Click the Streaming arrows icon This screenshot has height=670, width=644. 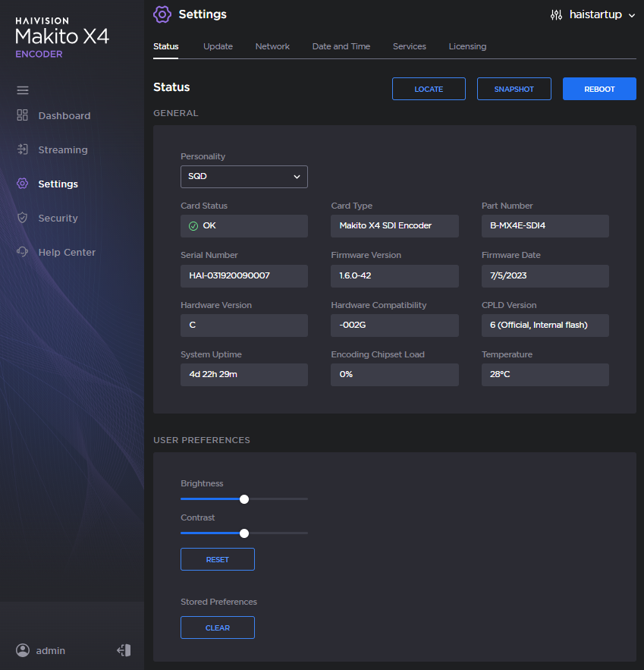tap(23, 149)
